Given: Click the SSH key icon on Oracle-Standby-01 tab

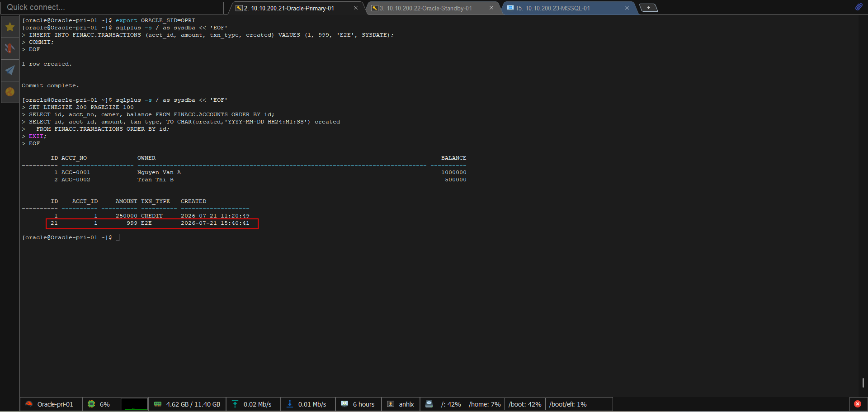Looking at the screenshot, I should pos(374,8).
